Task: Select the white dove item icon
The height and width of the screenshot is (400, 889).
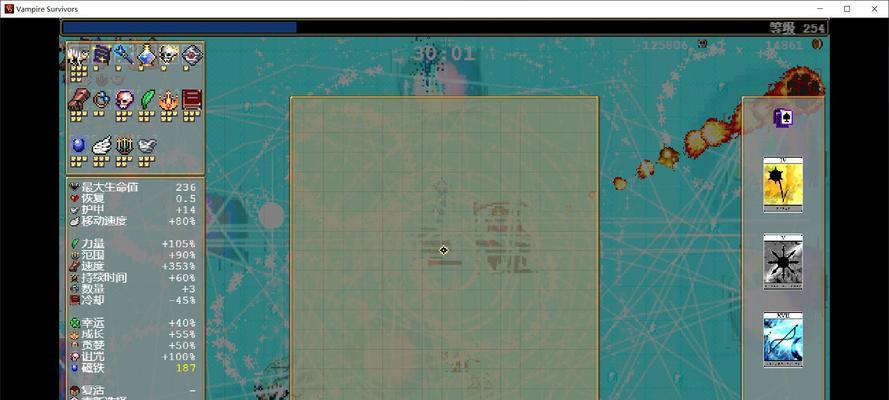Action: [x=147, y=146]
